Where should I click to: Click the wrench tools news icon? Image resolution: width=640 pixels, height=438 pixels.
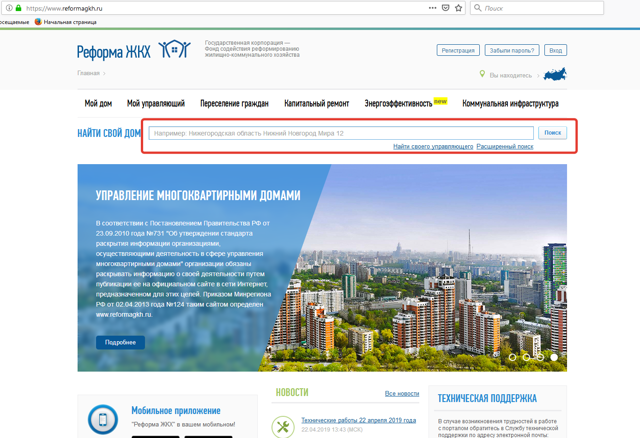pos(282,427)
